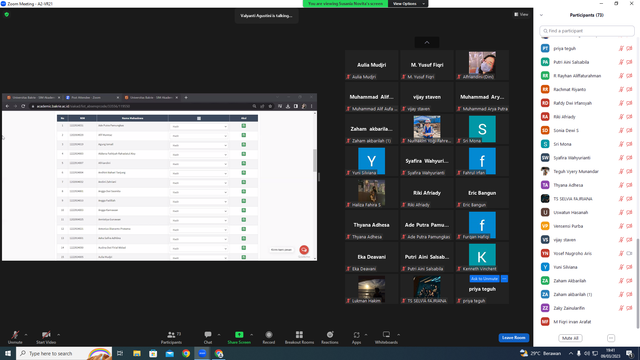The width and height of the screenshot is (640, 360).
Task: Click Participants list vertical scrollbar
Action: 638,283
